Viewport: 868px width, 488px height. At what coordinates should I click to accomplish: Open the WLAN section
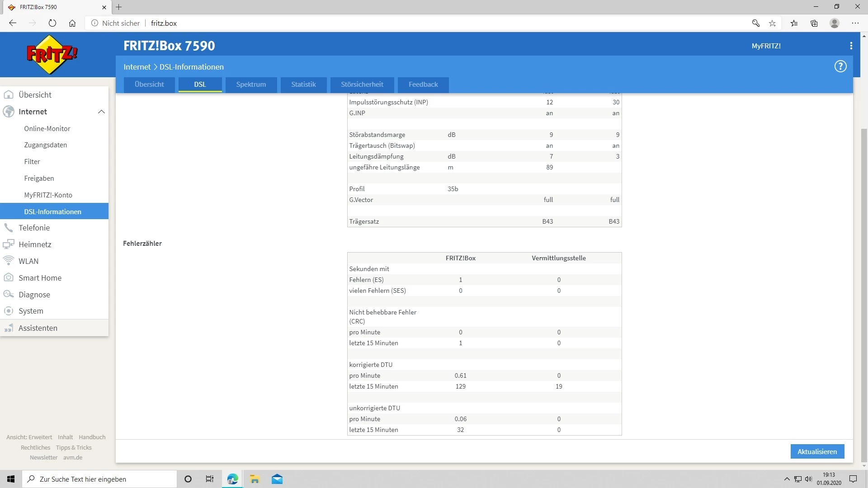(x=28, y=261)
